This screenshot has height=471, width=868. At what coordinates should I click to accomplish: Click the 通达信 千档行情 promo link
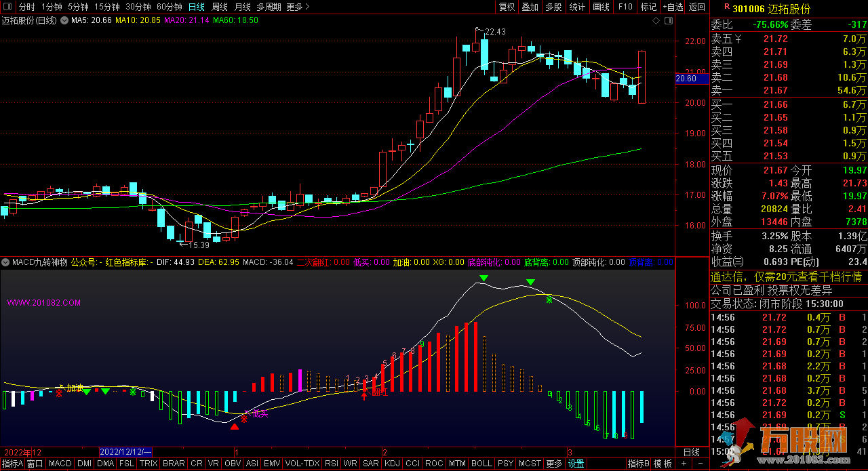(785, 277)
